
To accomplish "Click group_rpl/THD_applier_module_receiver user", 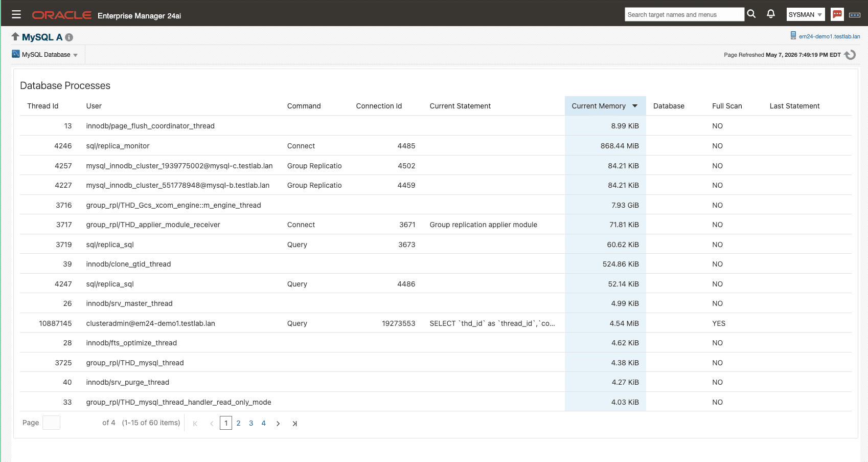I will 153,225.
